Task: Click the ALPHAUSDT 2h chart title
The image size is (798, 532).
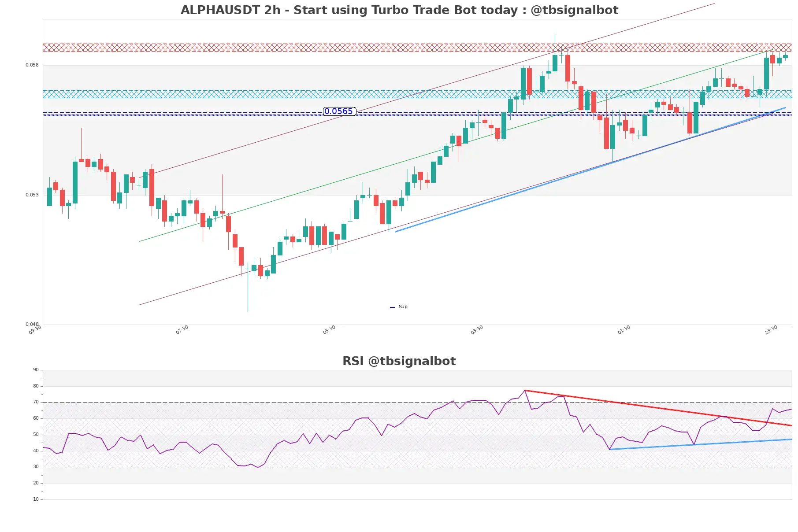Action: (x=399, y=10)
